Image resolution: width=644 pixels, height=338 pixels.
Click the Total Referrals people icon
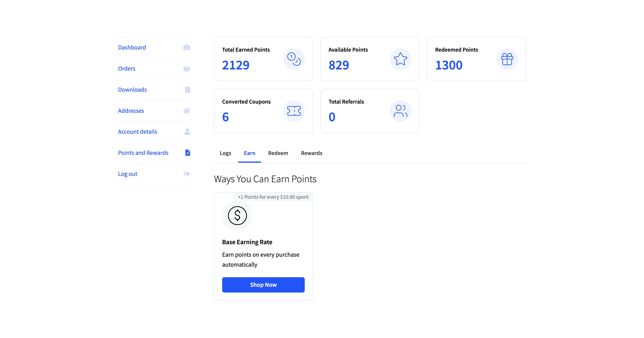click(x=400, y=111)
